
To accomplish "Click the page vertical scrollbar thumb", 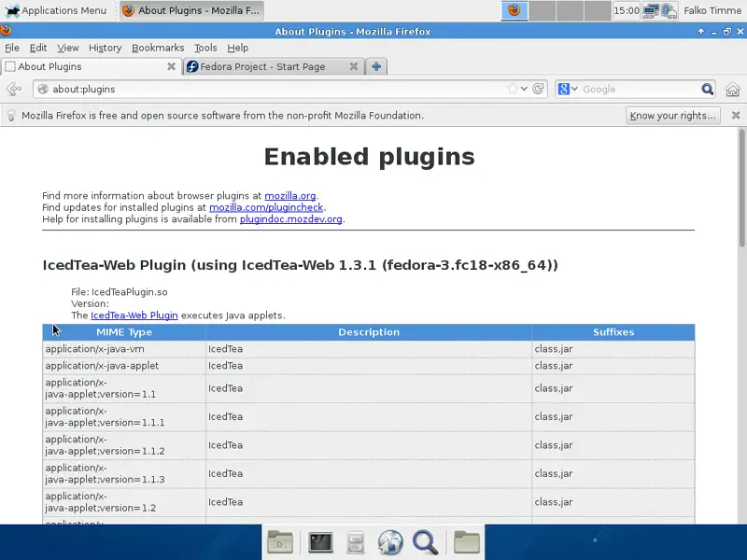I will point(741,189).
